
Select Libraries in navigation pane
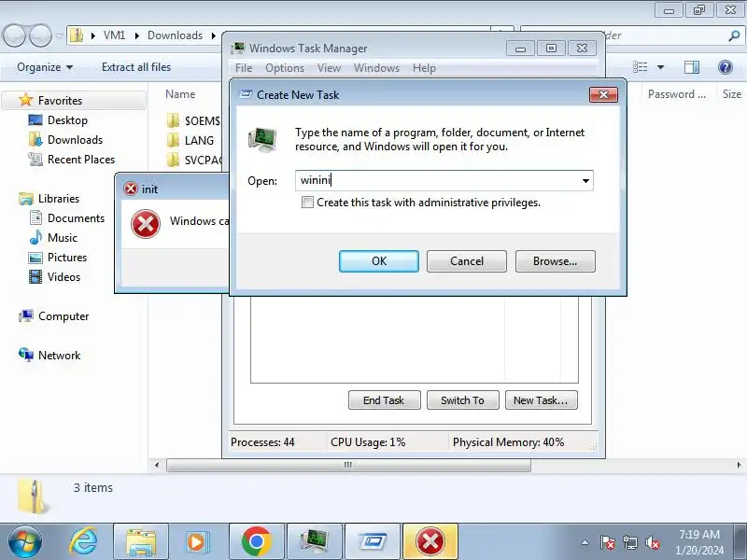(x=59, y=198)
